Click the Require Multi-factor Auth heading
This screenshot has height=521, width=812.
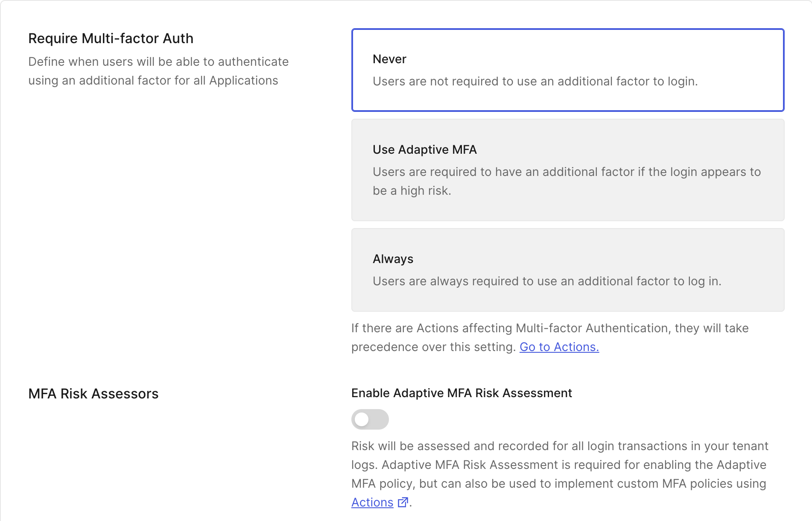(111, 38)
